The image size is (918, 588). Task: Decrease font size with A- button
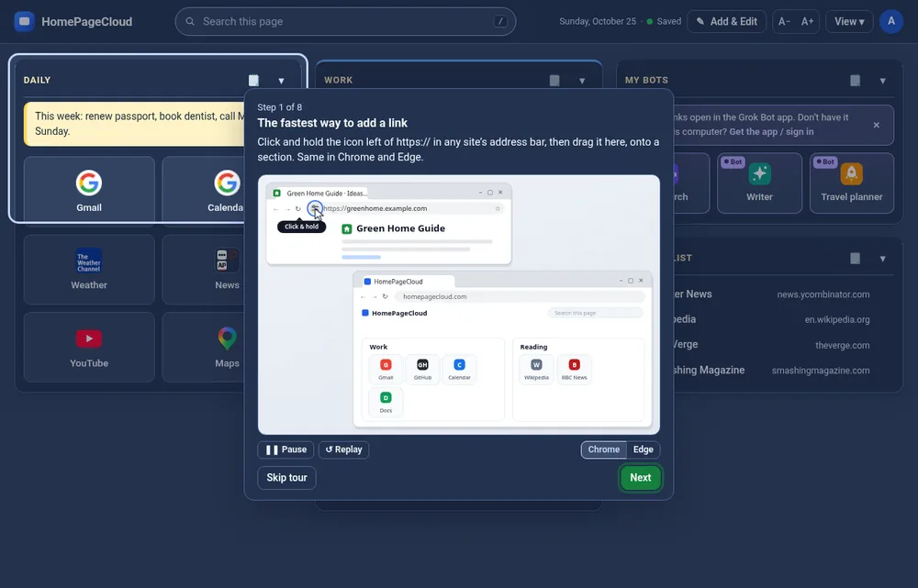pos(784,22)
